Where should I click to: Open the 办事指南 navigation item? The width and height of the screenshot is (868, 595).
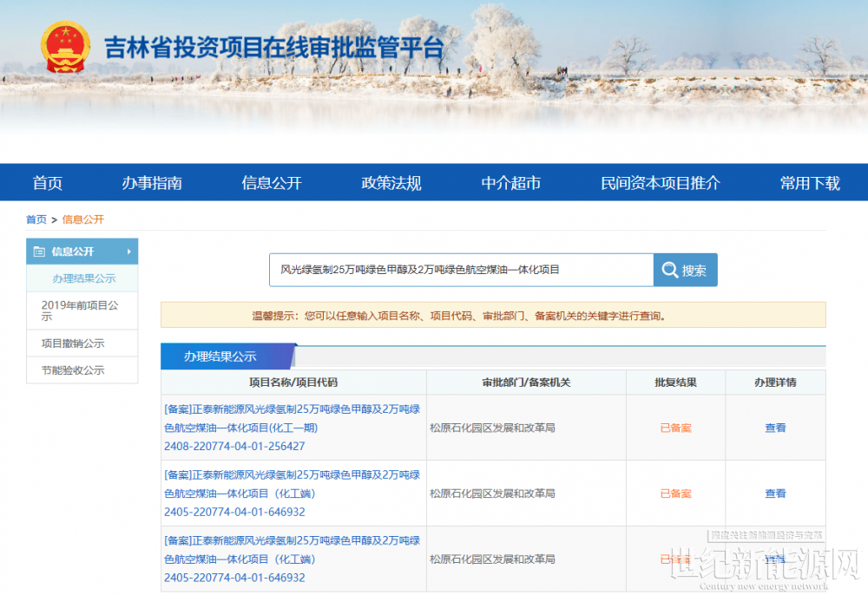pyautogui.click(x=152, y=183)
